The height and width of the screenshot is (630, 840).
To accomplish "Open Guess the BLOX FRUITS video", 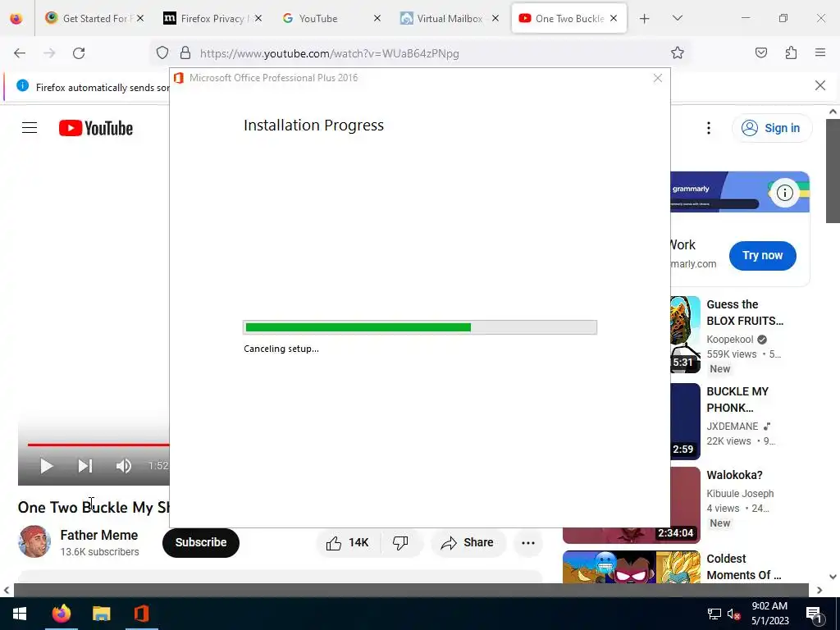I will tap(745, 313).
